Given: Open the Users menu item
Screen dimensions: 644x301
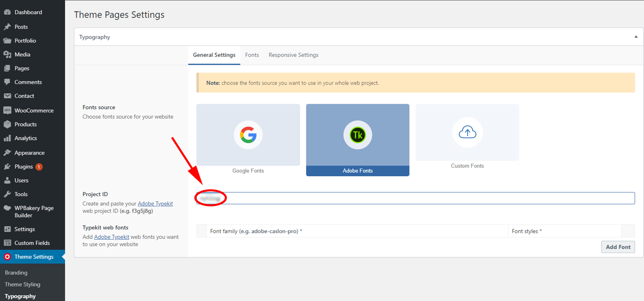Looking at the screenshot, I should tap(33, 180).
